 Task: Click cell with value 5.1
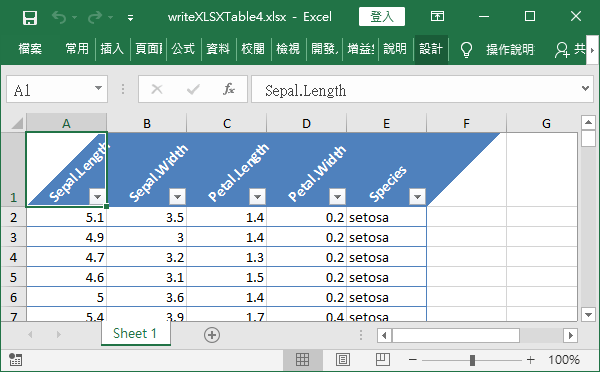click(x=67, y=217)
